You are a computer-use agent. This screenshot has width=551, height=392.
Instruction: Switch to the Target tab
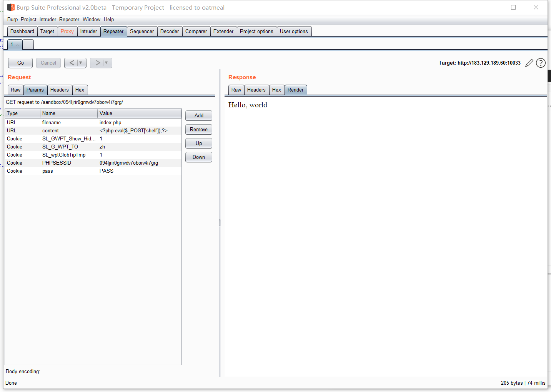pyautogui.click(x=47, y=32)
